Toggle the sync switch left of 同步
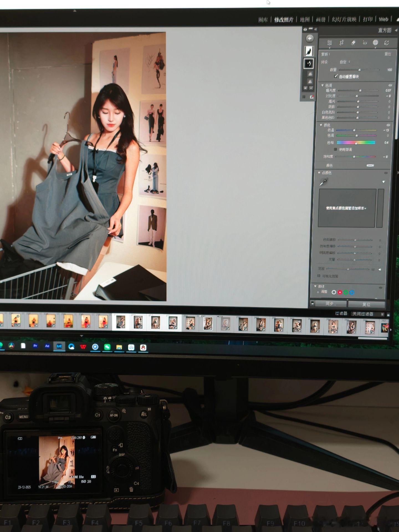The width and height of the screenshot is (399, 532). point(312,303)
